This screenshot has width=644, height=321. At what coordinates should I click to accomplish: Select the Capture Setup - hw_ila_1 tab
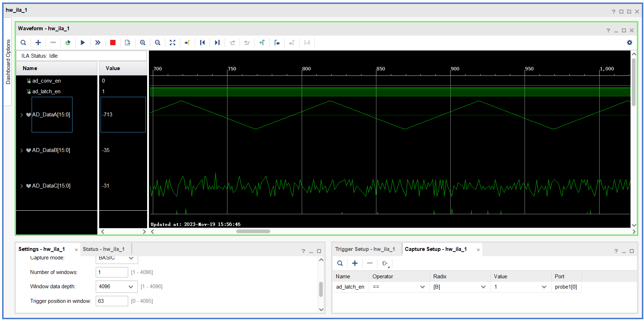point(436,249)
